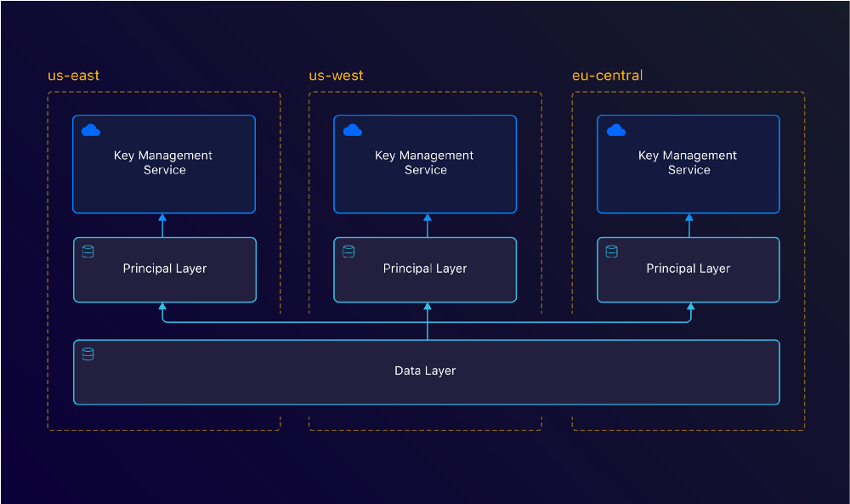Toggle visibility of the eu-central region group
Viewport: 850px width, 504px height.
point(607,75)
